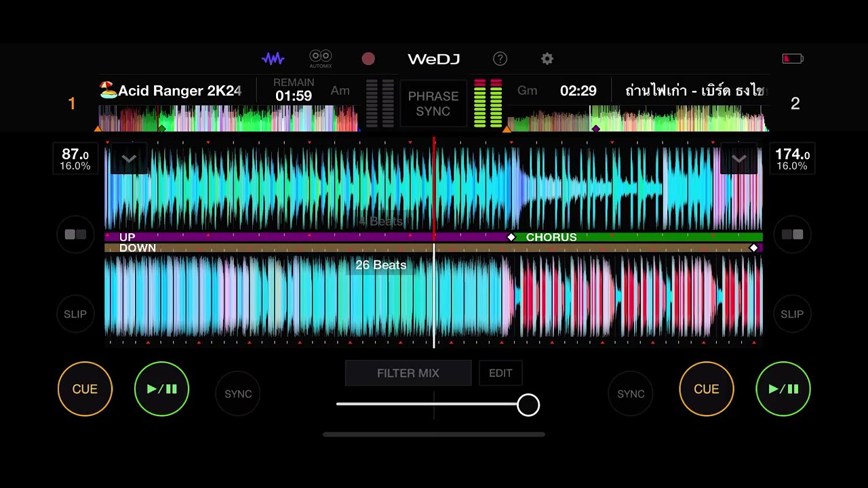The image size is (868, 488).
Task: Tap the WeDJ logo
Action: coord(434,59)
